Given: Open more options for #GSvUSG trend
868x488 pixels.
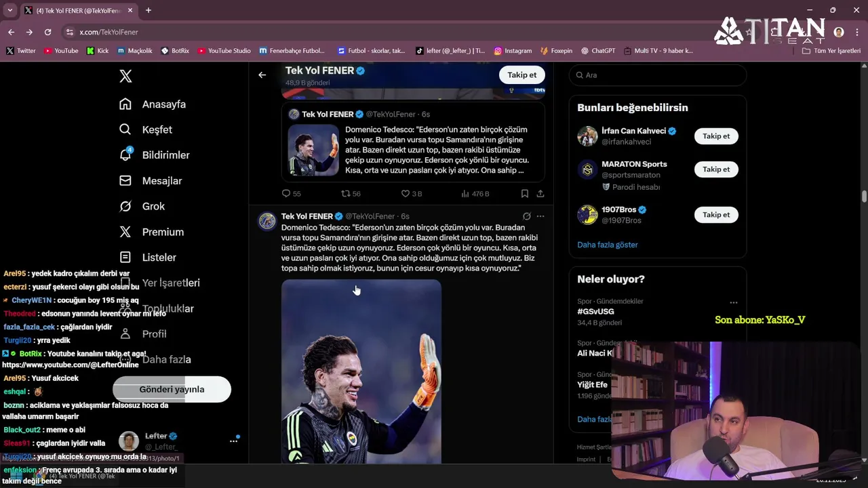Looking at the screenshot, I should click(x=734, y=302).
